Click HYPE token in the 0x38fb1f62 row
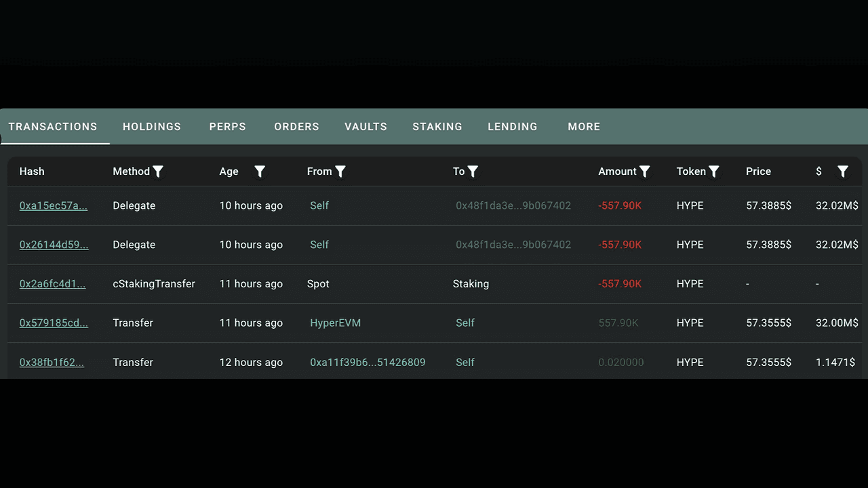This screenshot has width=868, height=488. [690, 362]
